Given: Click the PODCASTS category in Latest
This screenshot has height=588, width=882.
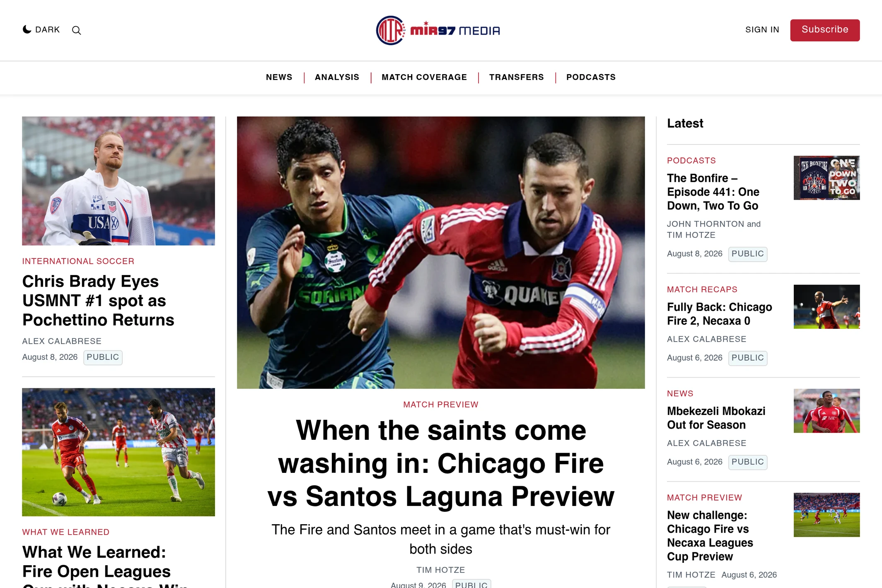Looking at the screenshot, I should pyautogui.click(x=691, y=161).
